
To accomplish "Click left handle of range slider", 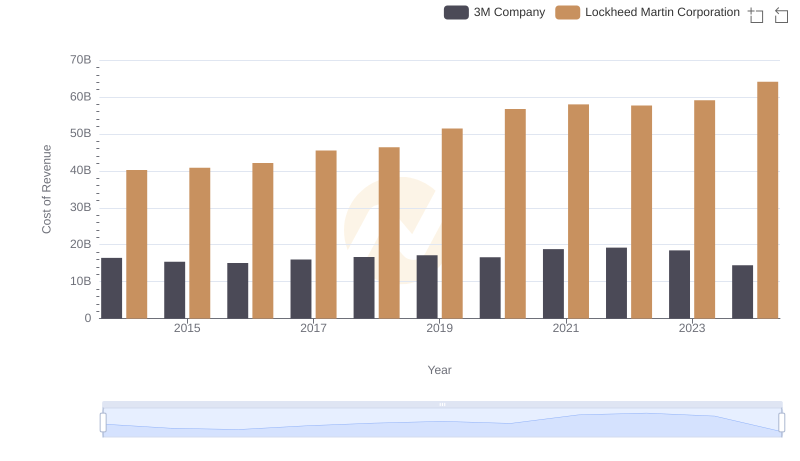I will pyautogui.click(x=103, y=423).
